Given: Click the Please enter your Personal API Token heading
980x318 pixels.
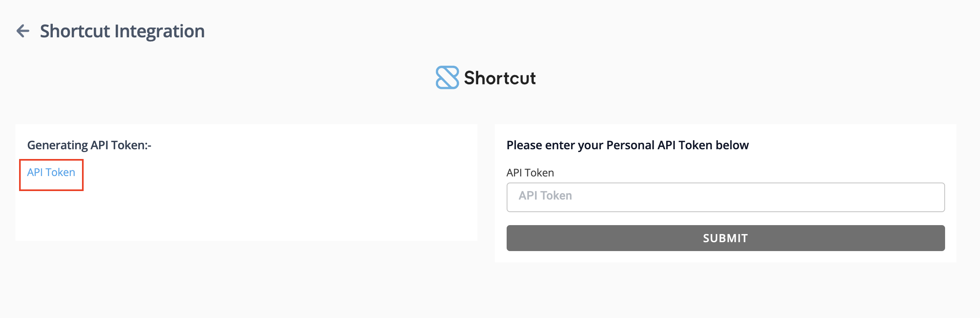Looking at the screenshot, I should point(628,145).
